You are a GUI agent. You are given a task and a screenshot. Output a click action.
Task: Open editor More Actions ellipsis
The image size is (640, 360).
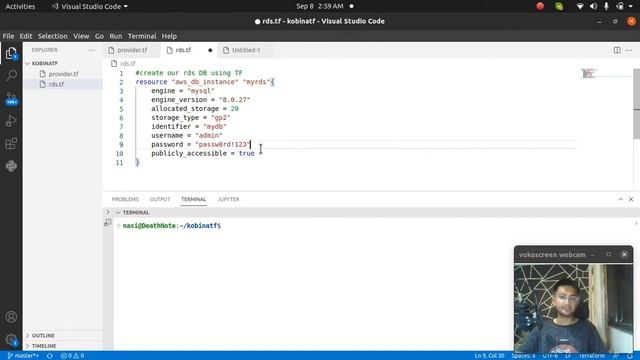pos(629,50)
